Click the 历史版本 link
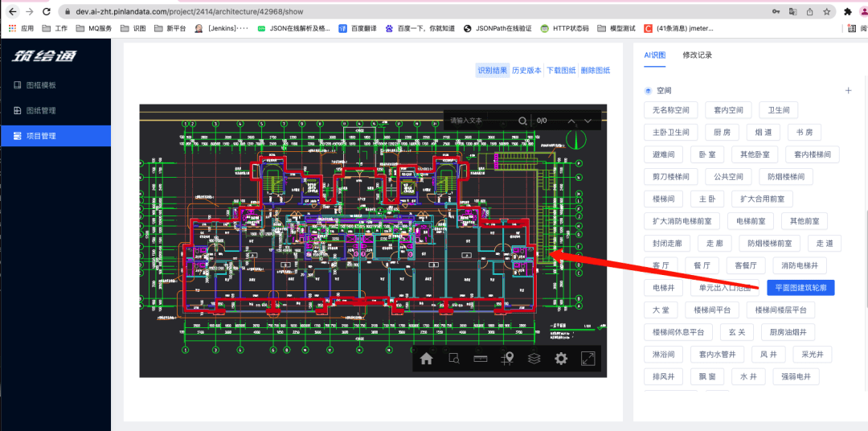 click(526, 70)
